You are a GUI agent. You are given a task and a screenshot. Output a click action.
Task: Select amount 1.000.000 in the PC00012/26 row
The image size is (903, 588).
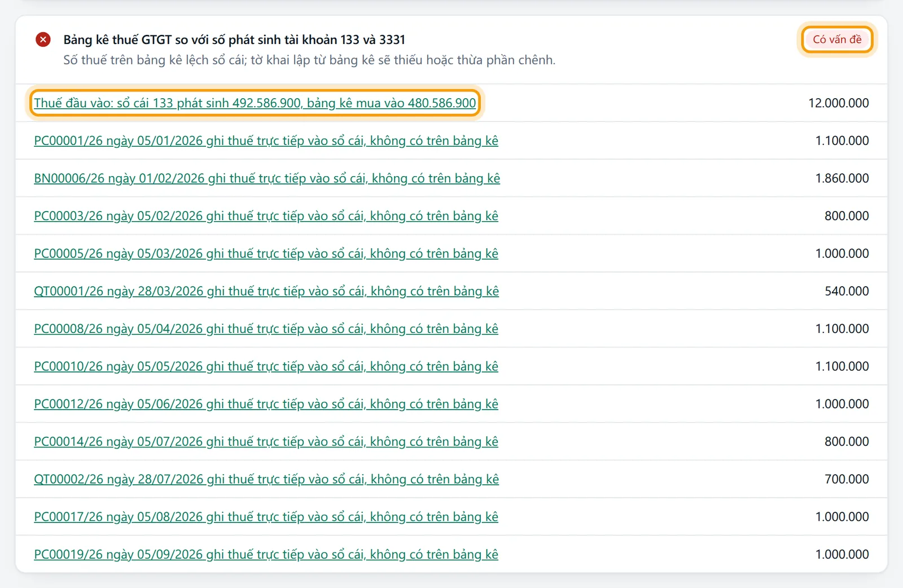tap(841, 404)
